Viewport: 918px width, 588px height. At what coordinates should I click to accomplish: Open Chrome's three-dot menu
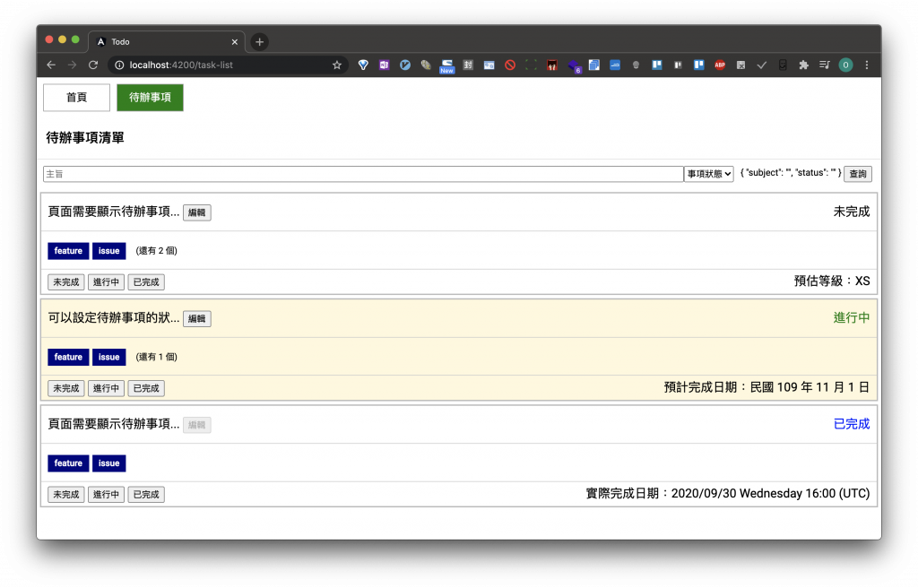click(x=867, y=65)
